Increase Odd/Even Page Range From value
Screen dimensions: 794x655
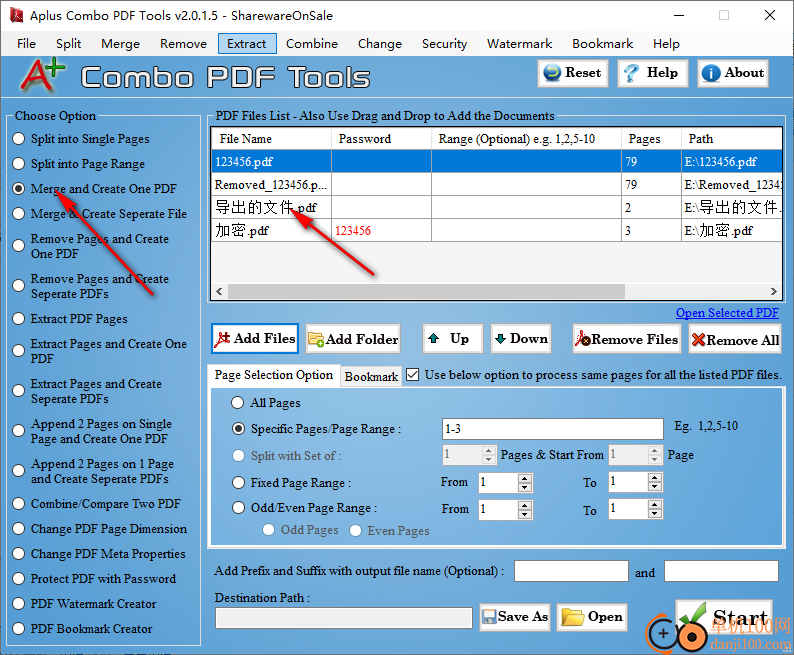pos(525,505)
